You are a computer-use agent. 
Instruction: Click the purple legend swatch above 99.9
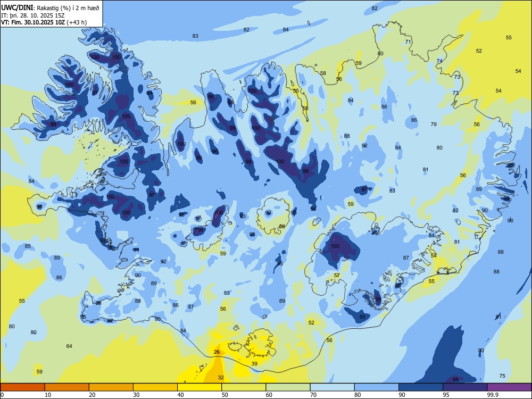[509, 387]
